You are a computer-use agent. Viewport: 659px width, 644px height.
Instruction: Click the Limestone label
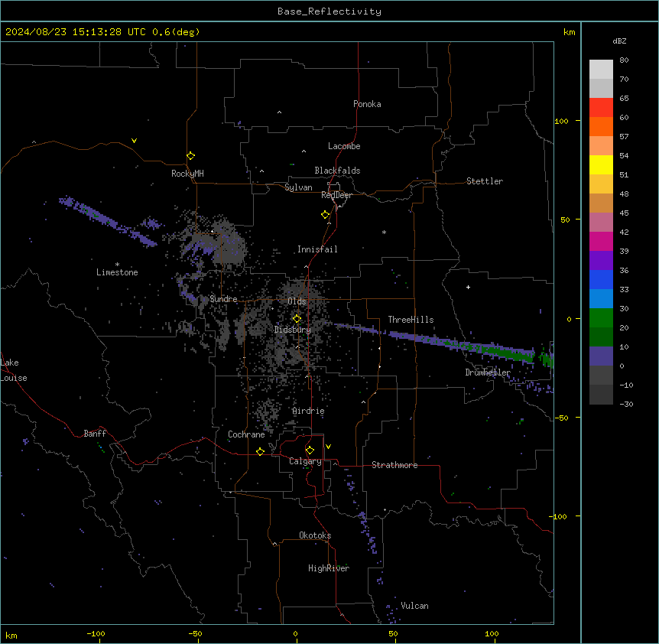click(117, 272)
